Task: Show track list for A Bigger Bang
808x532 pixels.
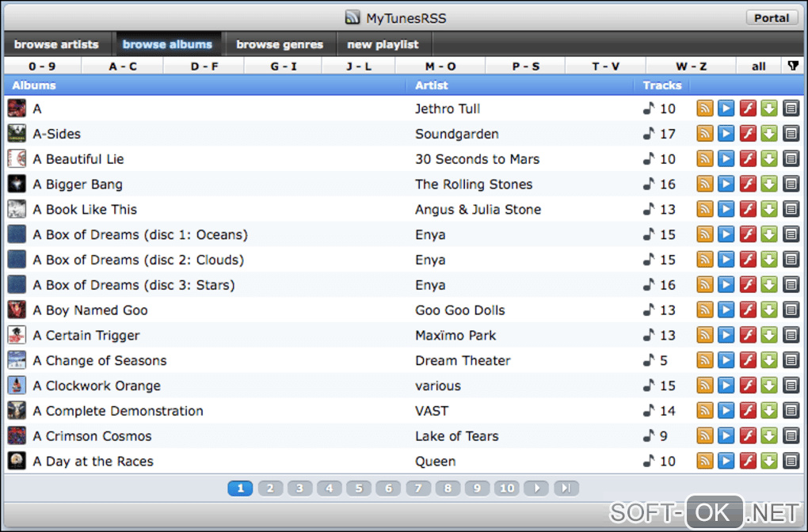Action: click(x=791, y=184)
